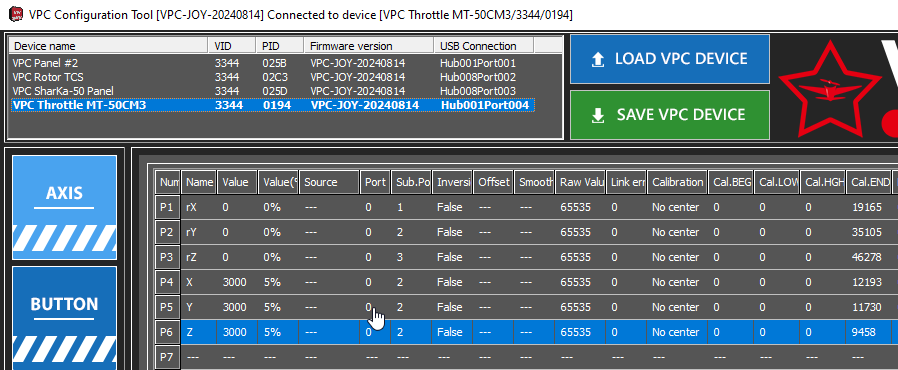Click the rX axis name cell
The width and height of the screenshot is (898, 370).
pos(199,207)
